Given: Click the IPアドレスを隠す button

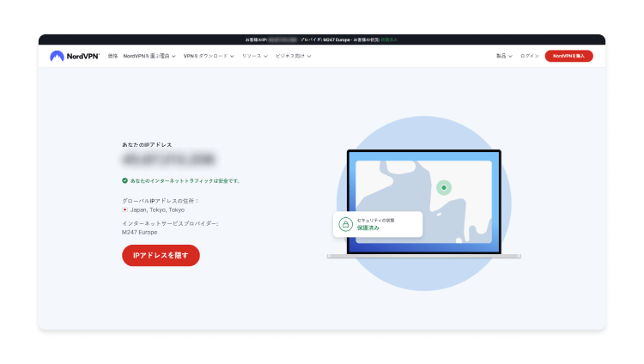Looking at the screenshot, I should (x=161, y=255).
